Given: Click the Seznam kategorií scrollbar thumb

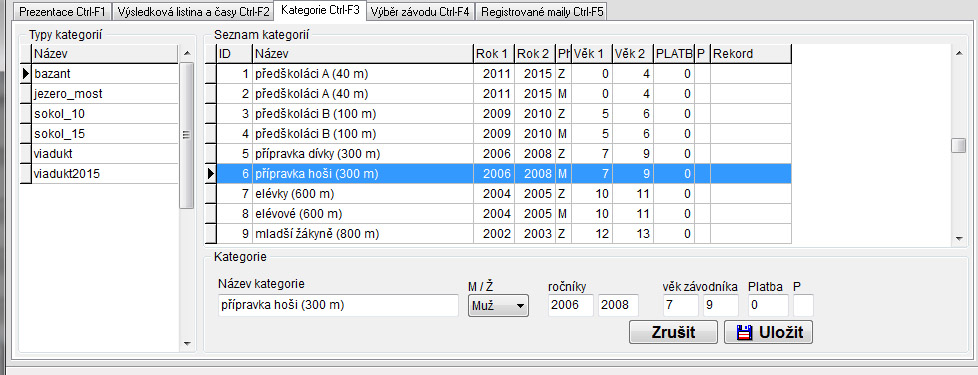Looking at the screenshot, I should [x=959, y=145].
